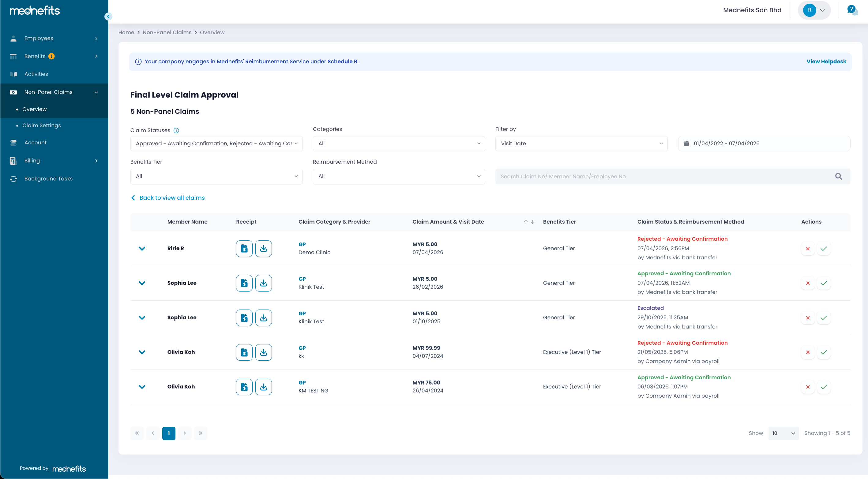Open Claim Settings in sidebar
This screenshot has width=868, height=479.
click(41, 125)
